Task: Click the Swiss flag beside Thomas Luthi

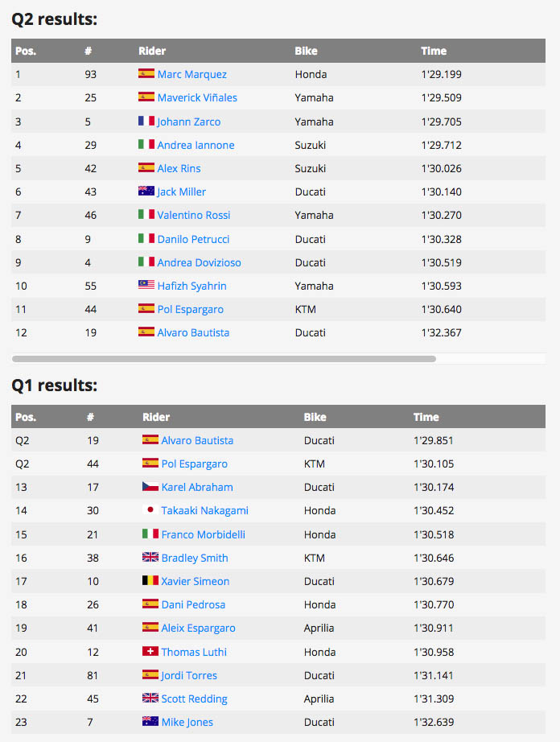Action: 150,651
